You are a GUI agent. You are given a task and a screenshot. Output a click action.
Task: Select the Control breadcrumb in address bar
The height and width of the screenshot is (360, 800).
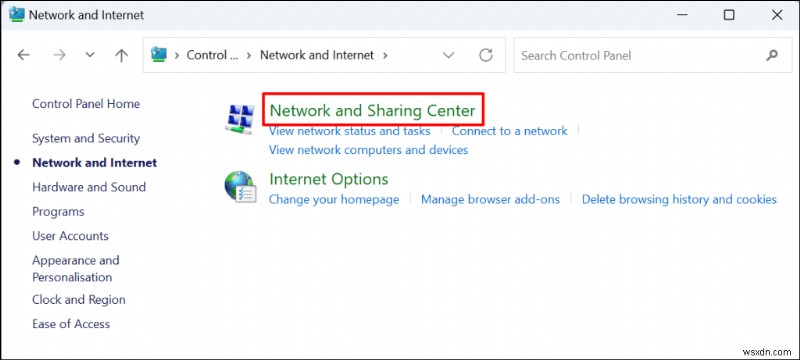(x=212, y=55)
